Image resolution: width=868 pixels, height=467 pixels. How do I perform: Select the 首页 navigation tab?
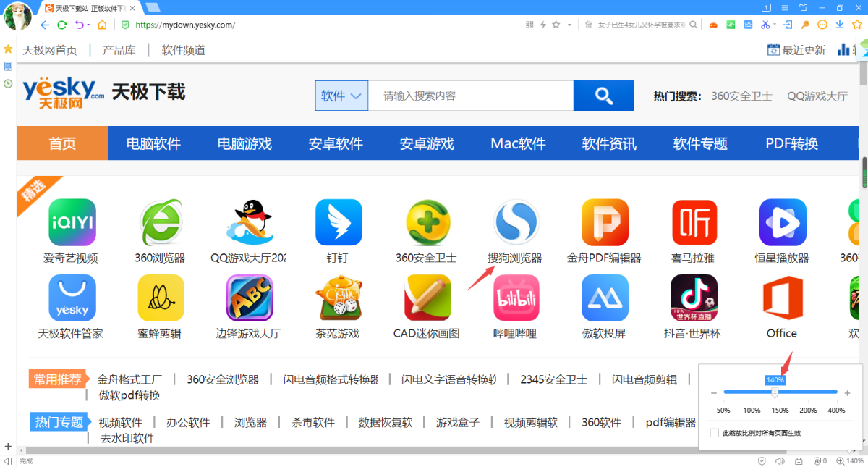(62, 143)
